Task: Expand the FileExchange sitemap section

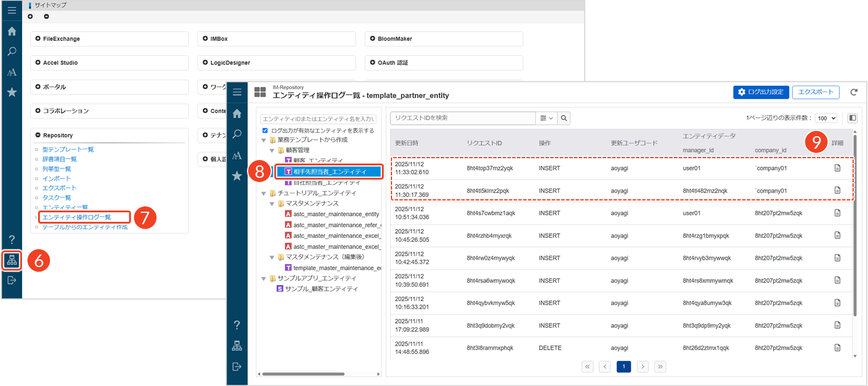Action: 38,39
